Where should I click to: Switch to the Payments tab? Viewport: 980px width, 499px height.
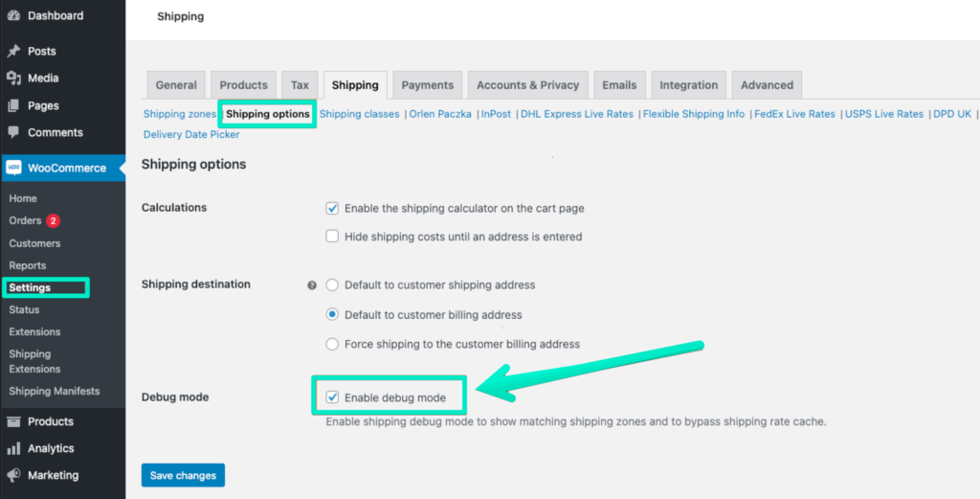point(428,85)
